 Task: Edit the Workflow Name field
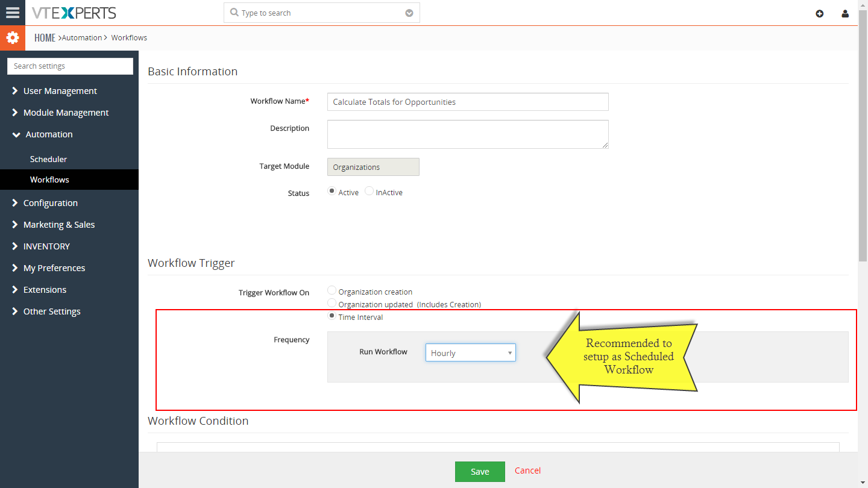pos(468,102)
